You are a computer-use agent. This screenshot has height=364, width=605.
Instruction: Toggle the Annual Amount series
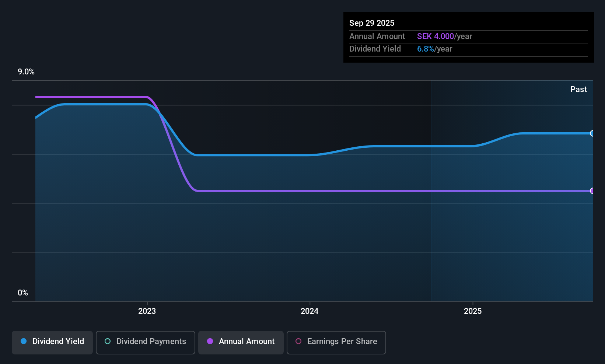point(241,342)
